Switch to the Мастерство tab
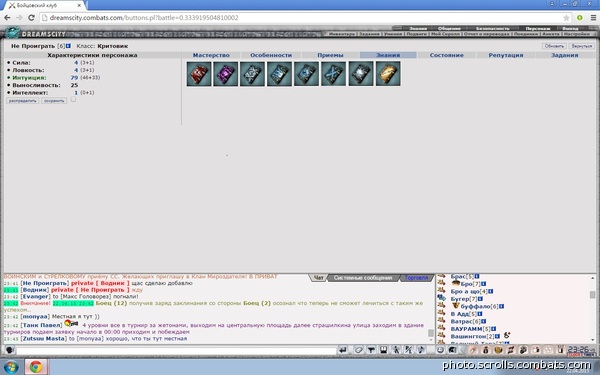Viewport: 600px width, 375px height. tap(211, 55)
